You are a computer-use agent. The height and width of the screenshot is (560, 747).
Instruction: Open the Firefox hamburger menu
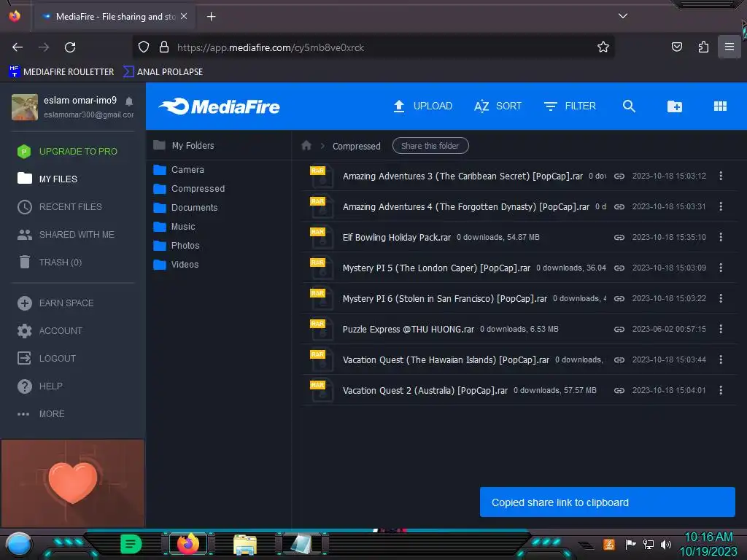click(x=729, y=47)
